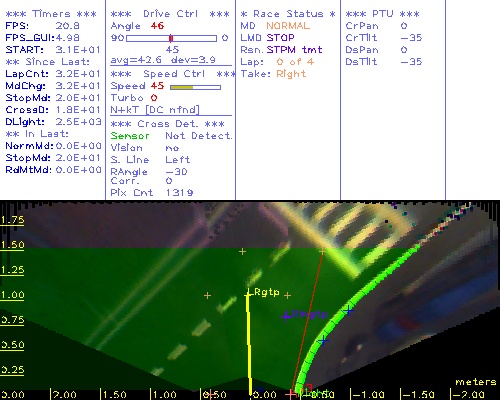Click the PTU panel header
This screenshot has width=500, height=400.
pos(382,14)
